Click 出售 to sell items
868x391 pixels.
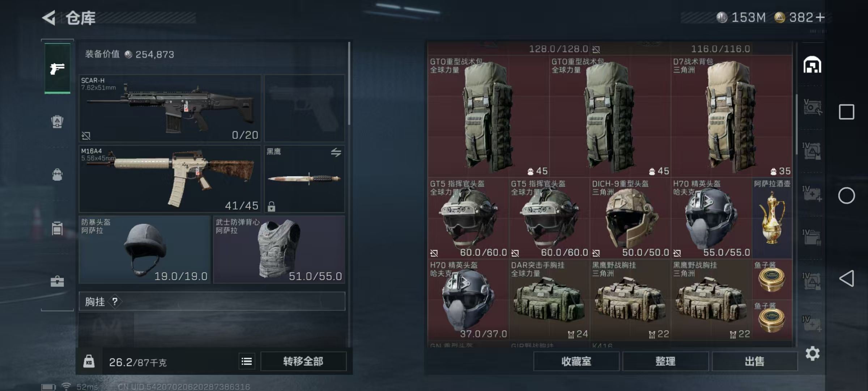(x=755, y=361)
